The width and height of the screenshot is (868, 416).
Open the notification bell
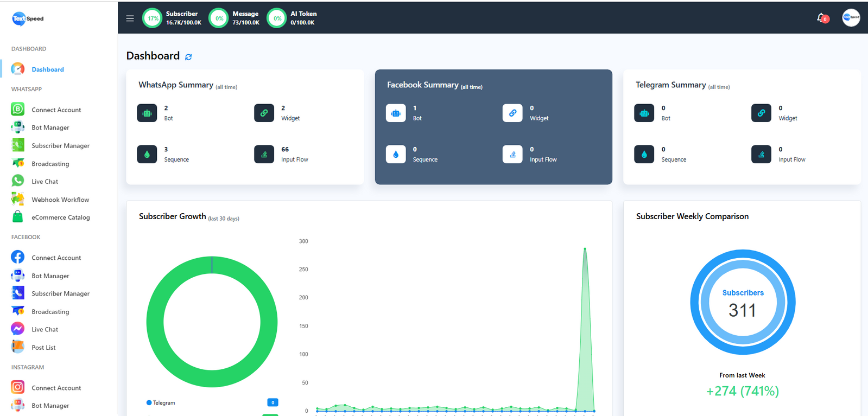[821, 18]
